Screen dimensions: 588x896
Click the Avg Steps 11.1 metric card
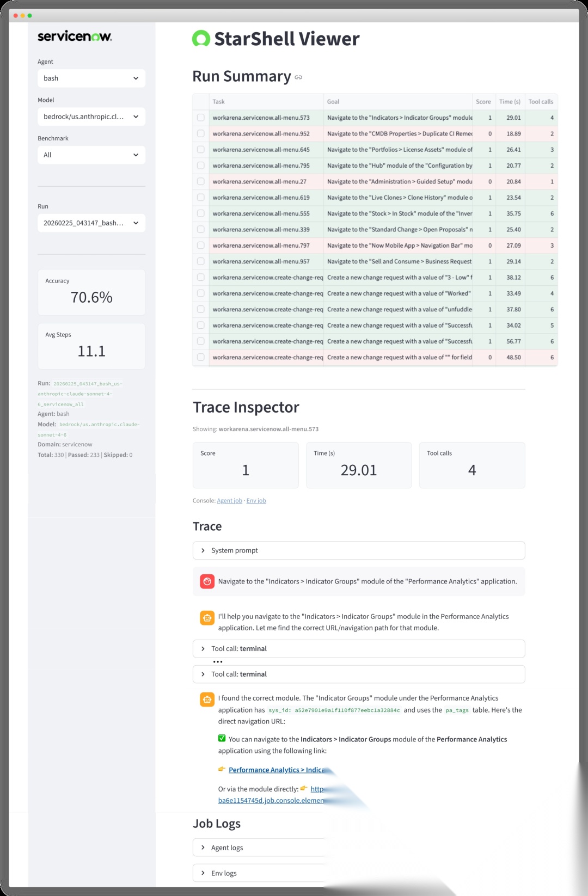(91, 346)
